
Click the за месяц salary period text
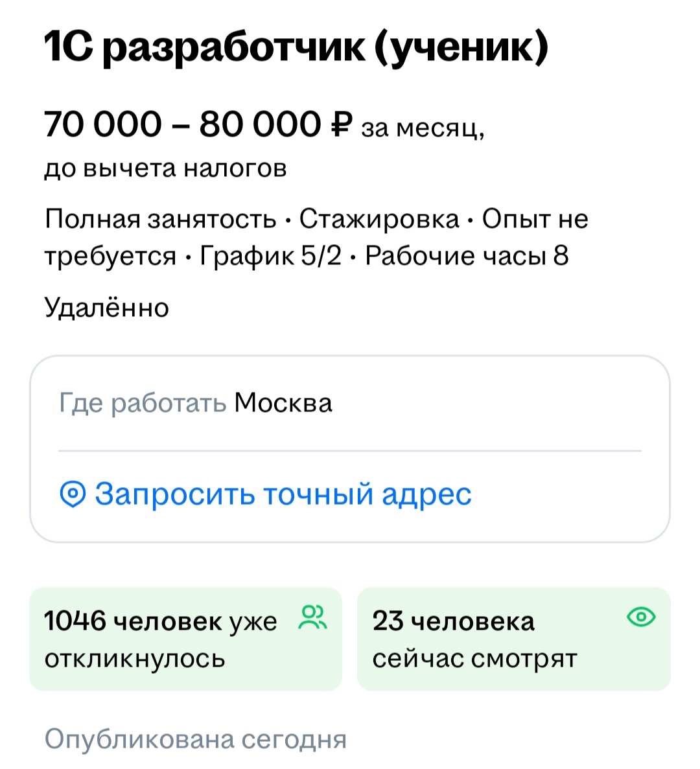click(423, 128)
